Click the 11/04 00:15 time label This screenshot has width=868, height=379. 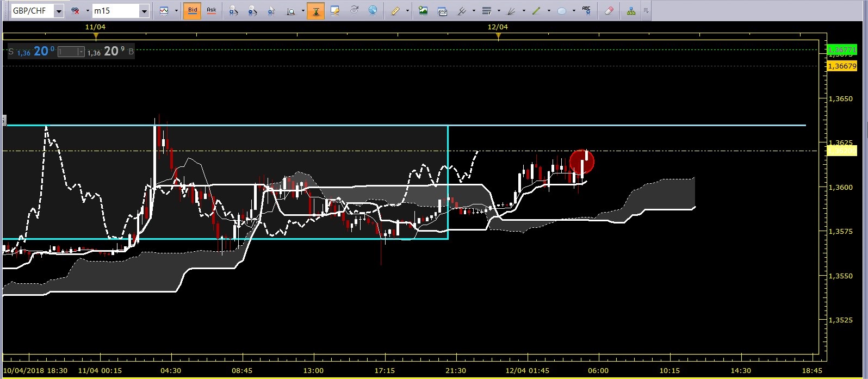100,370
